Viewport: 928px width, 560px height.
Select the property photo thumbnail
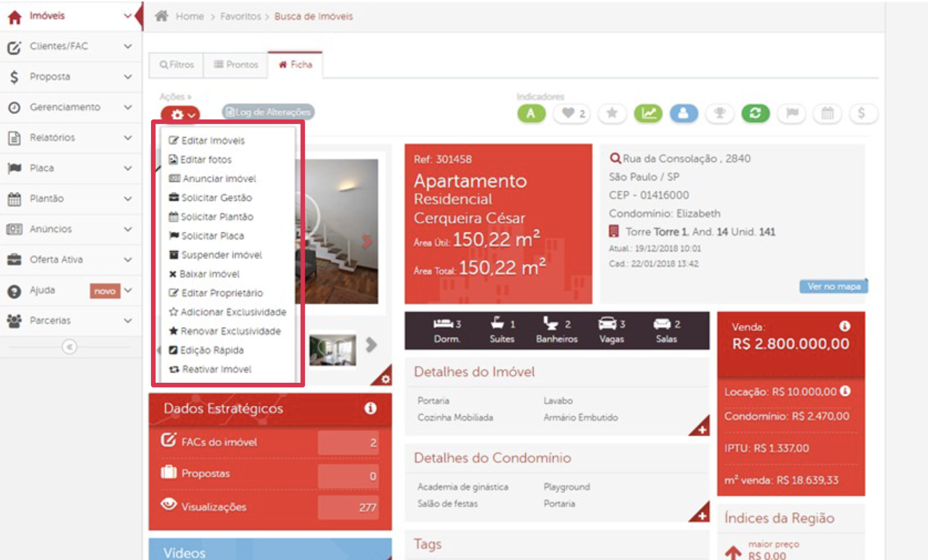point(332,349)
